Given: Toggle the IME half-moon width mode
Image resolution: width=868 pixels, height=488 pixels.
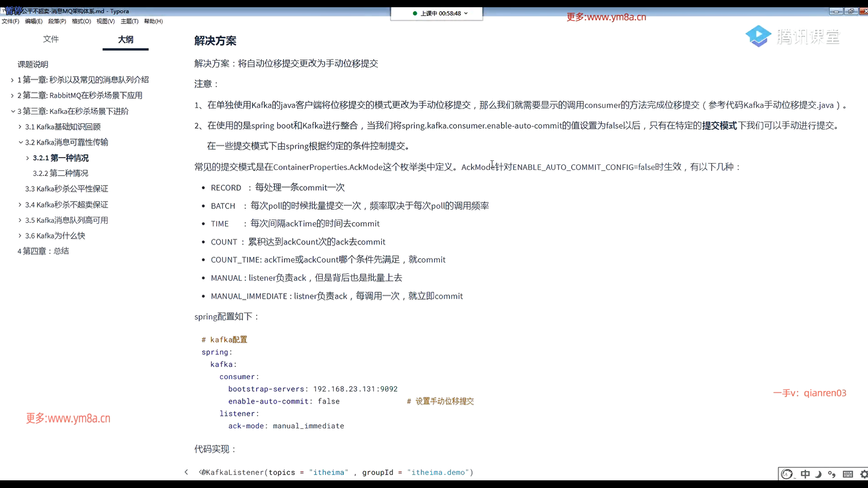Looking at the screenshot, I should click(818, 474).
